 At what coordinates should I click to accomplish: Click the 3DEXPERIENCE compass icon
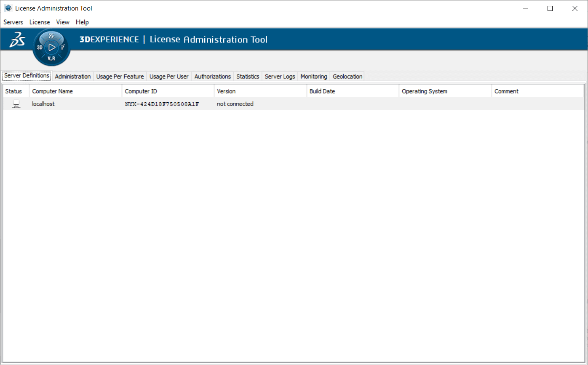pos(51,48)
